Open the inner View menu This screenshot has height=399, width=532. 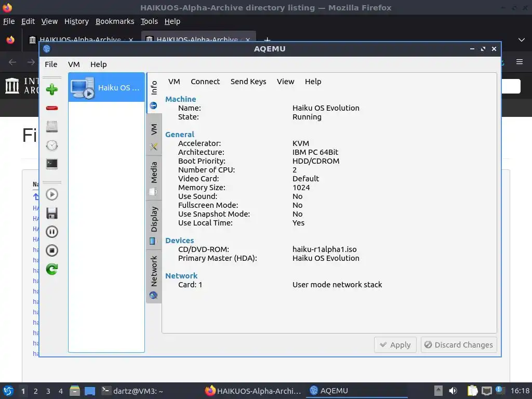[285, 82]
